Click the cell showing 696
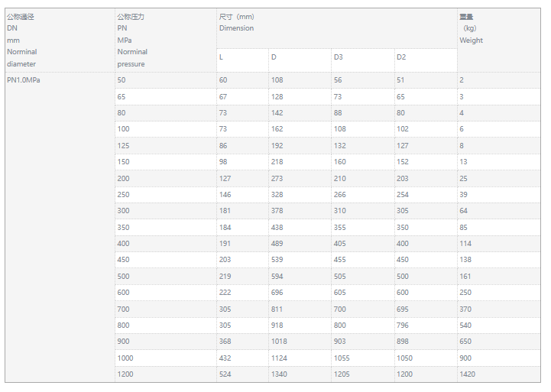The height and width of the screenshot is (392, 551). pyautogui.click(x=277, y=293)
